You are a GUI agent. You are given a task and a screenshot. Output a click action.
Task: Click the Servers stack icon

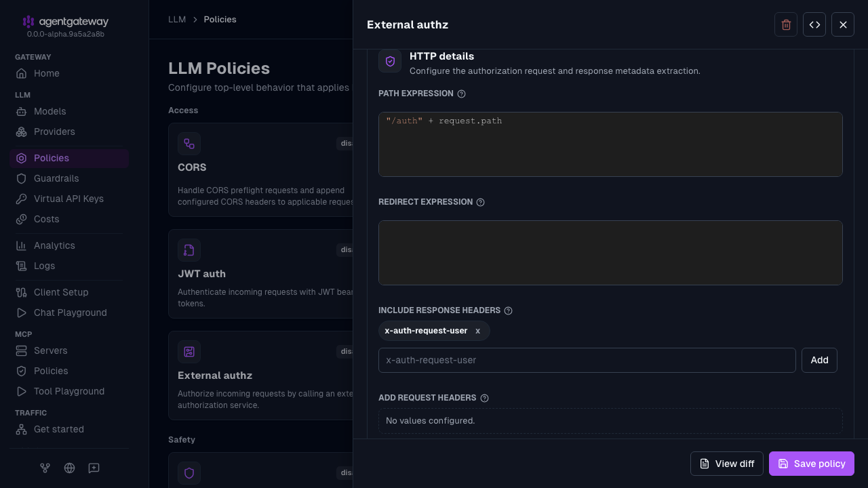[x=21, y=350]
